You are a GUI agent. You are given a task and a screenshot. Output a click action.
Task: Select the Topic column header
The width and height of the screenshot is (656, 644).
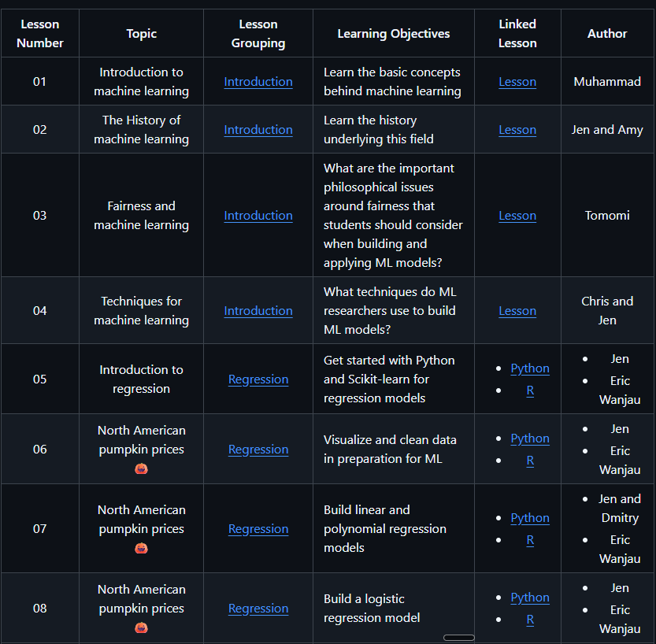point(142,33)
